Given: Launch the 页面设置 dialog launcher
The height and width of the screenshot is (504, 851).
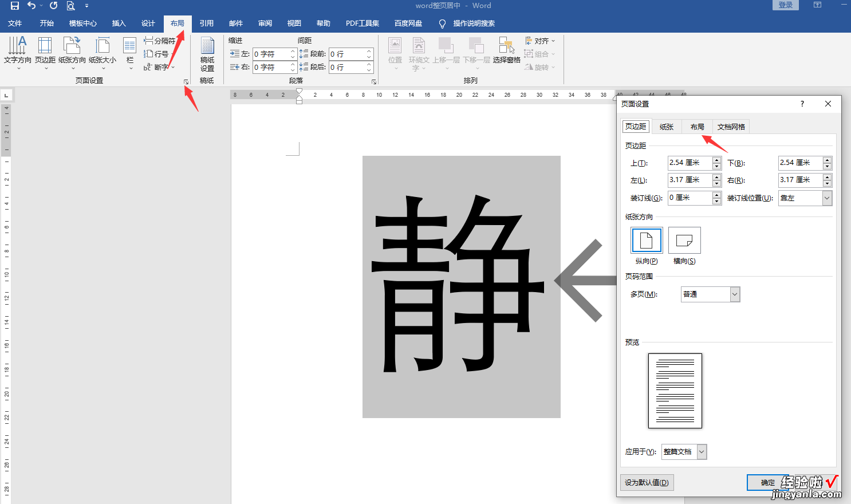Looking at the screenshot, I should click(x=186, y=82).
